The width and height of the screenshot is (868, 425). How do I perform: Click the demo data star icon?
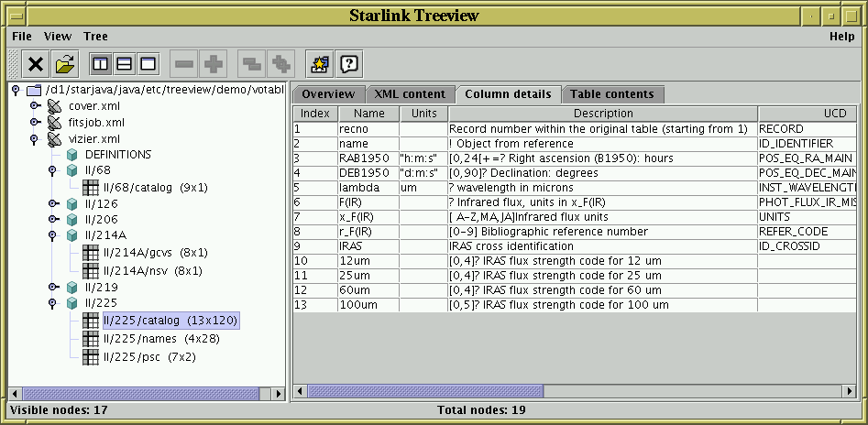point(319,64)
